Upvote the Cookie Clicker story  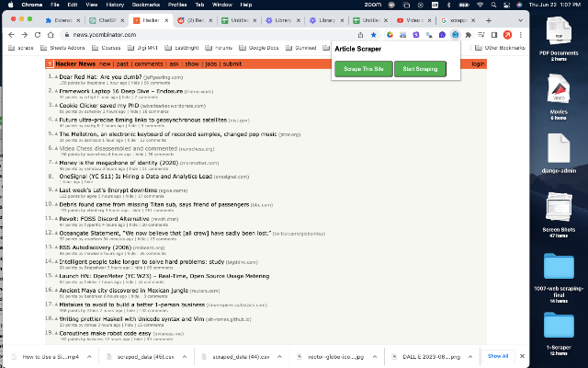tap(57, 106)
